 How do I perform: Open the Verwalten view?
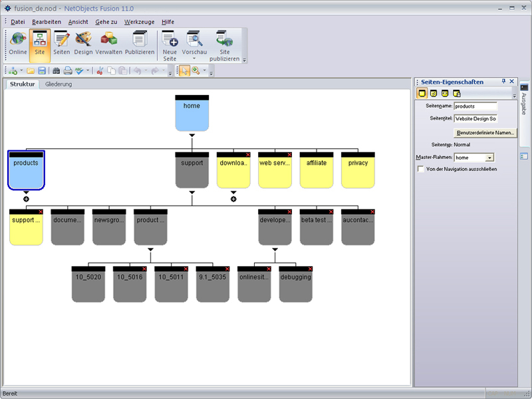click(x=109, y=43)
